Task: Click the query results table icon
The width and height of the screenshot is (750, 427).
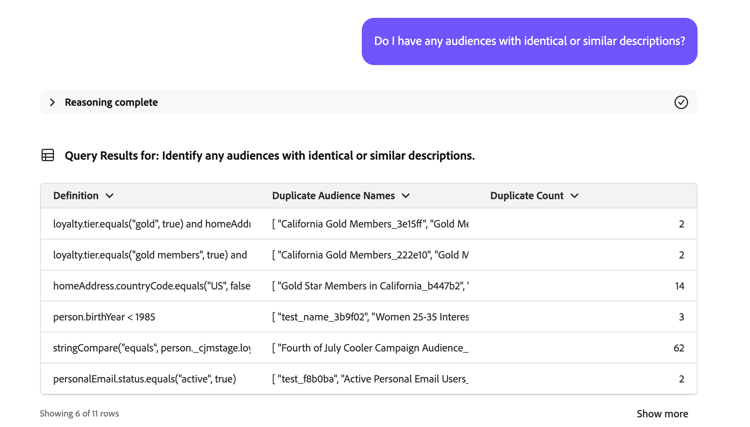Action: click(48, 155)
